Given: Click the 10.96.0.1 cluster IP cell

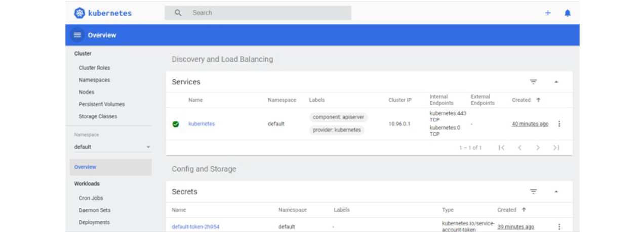Looking at the screenshot, I should 399,124.
